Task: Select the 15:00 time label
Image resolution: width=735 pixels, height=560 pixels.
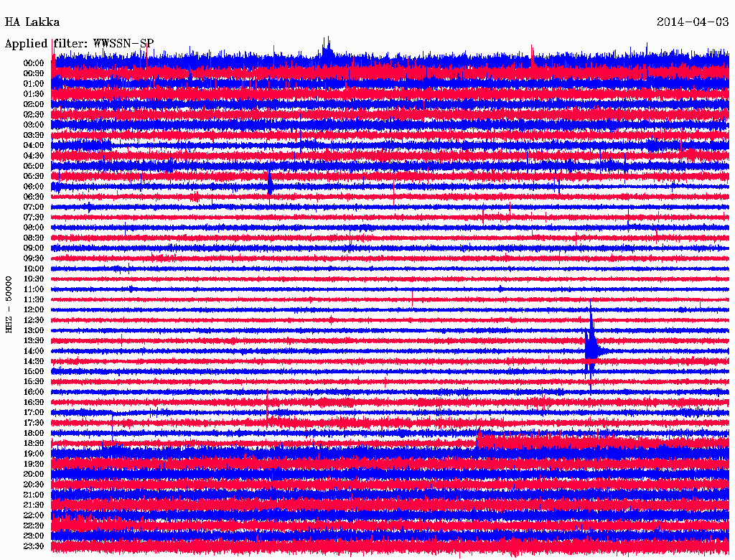Action: pos(34,371)
